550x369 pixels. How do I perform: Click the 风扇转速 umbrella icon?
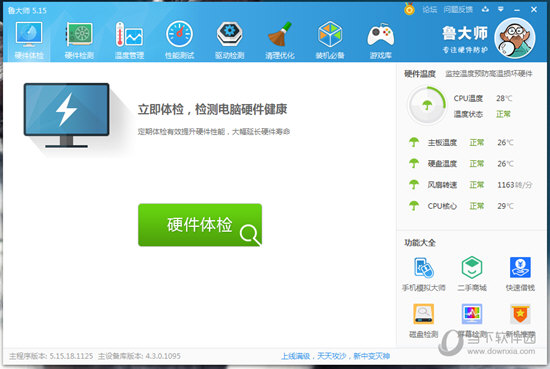pyautogui.click(x=414, y=184)
